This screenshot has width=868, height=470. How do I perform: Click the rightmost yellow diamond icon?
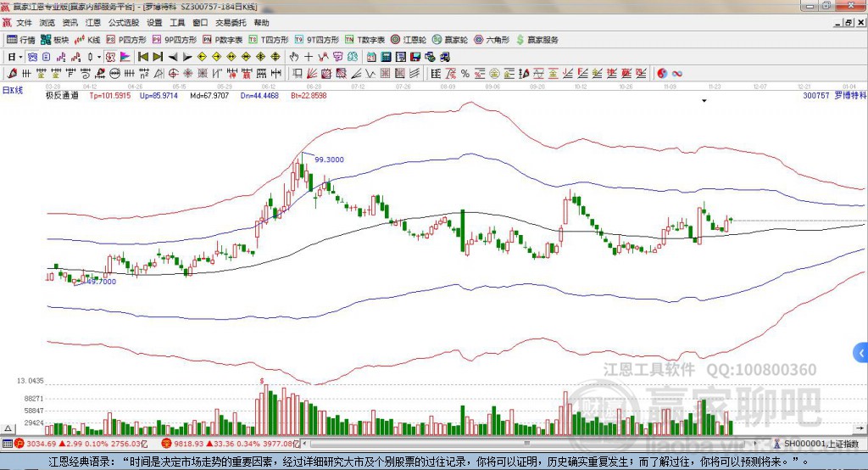[x=275, y=57]
